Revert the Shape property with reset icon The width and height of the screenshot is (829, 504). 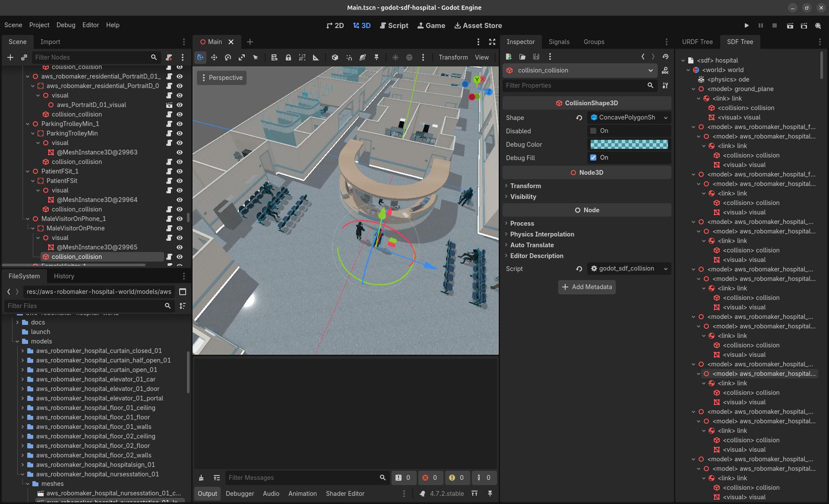click(579, 118)
